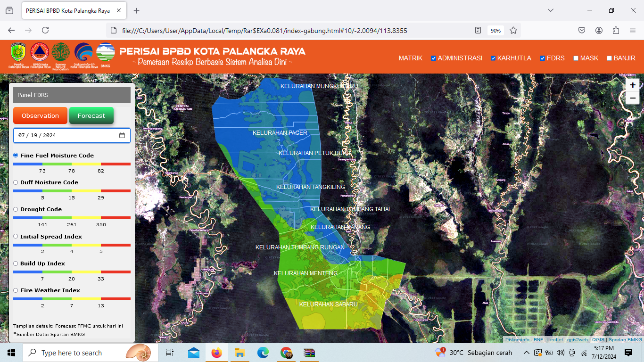The height and width of the screenshot is (362, 644).
Task: Enable the MASK checkbox
Action: pos(576,58)
